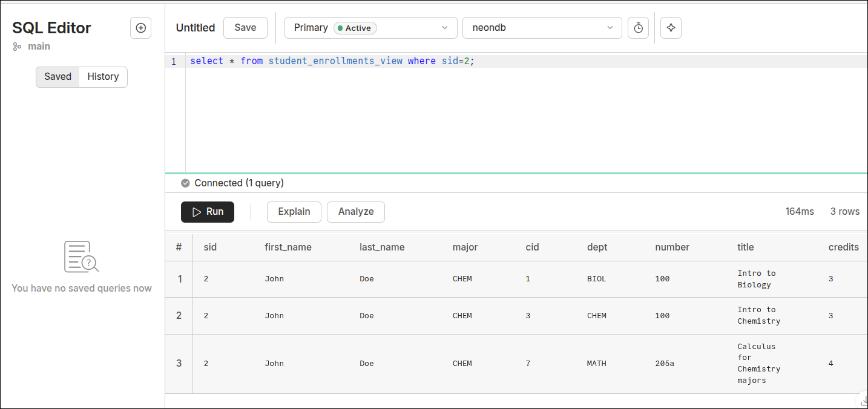Click the Explain button
Screen dimensions: 868x409
tap(294, 212)
